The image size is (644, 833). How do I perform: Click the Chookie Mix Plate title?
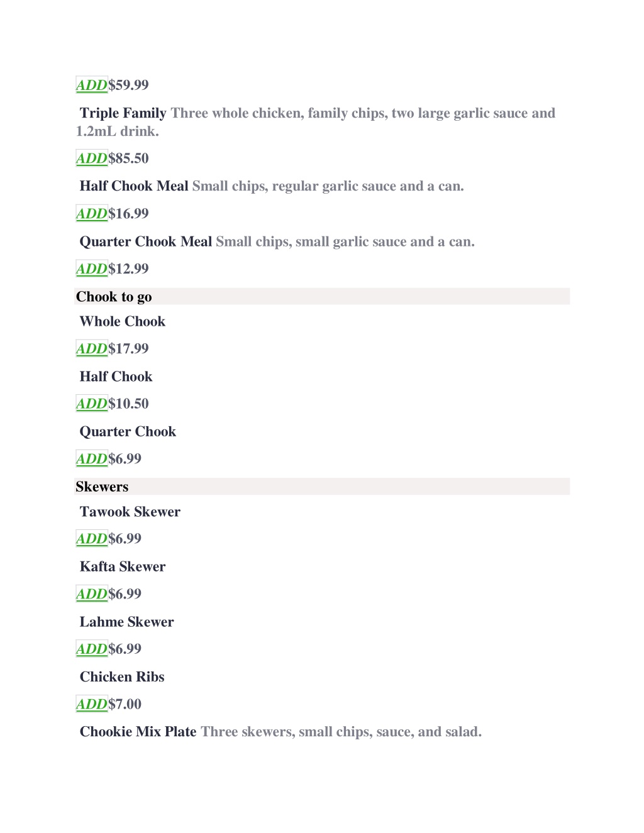click(138, 732)
